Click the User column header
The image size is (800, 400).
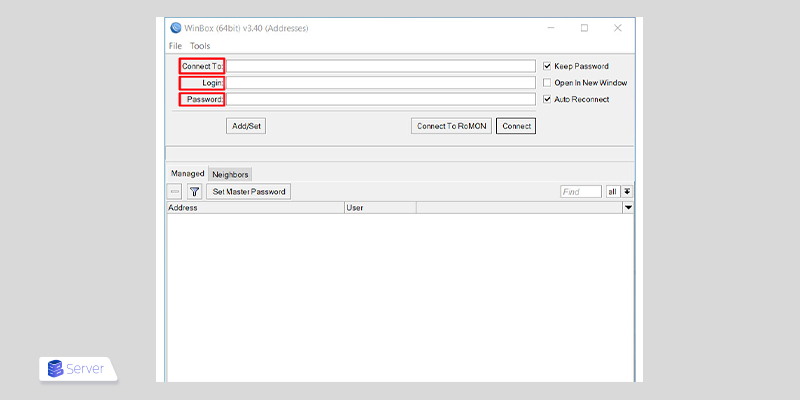tap(381, 208)
